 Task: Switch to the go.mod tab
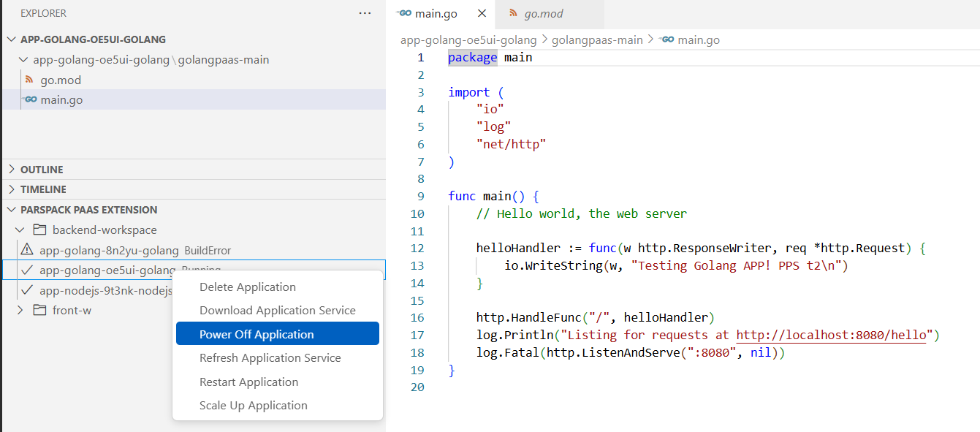pyautogui.click(x=544, y=13)
